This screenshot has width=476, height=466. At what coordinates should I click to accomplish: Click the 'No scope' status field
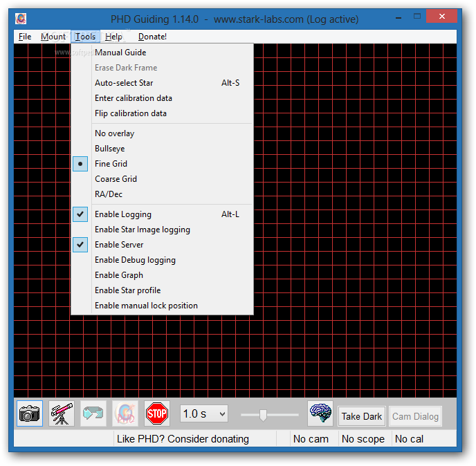[365, 439]
